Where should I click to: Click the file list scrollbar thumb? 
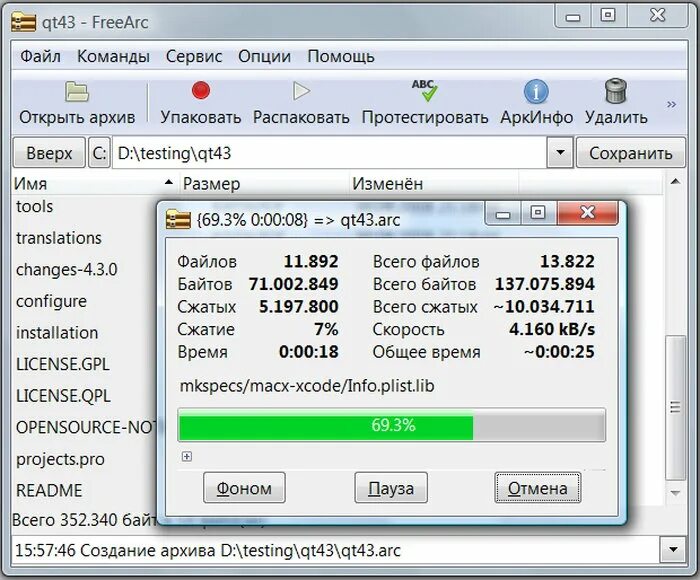(x=675, y=407)
